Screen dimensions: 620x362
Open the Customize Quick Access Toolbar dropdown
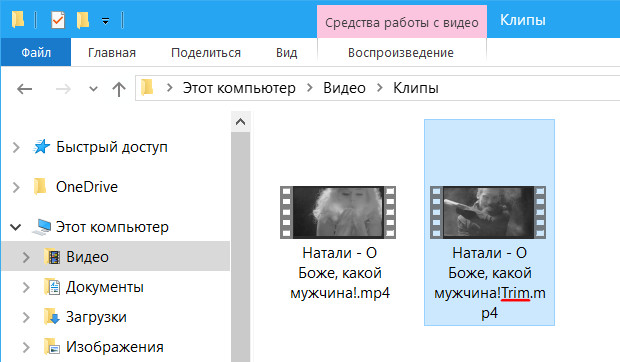pyautogui.click(x=106, y=21)
